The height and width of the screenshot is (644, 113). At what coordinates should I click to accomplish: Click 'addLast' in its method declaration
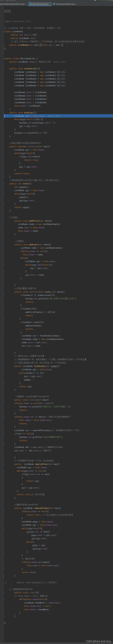coord(33,245)
